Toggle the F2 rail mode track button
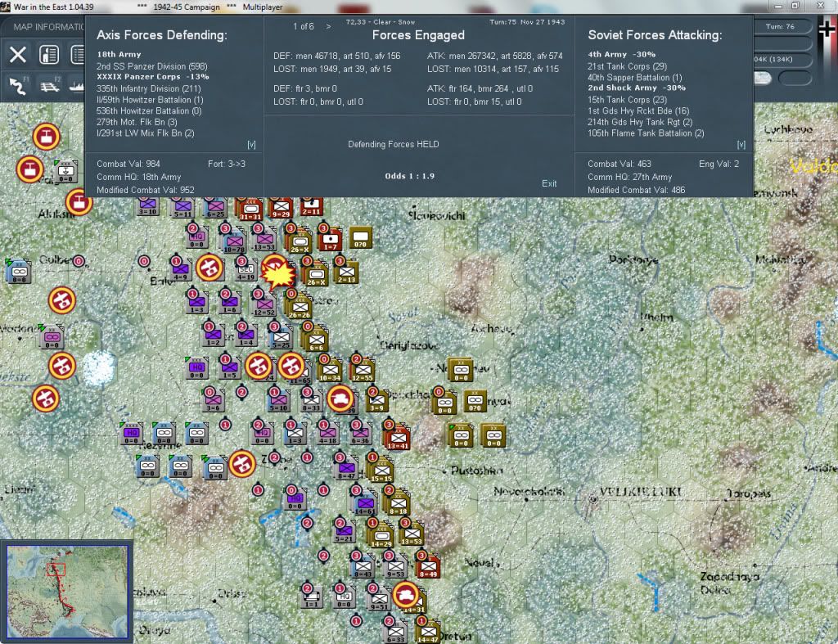Screen dimensions: 838x644 pyautogui.click(x=50, y=85)
